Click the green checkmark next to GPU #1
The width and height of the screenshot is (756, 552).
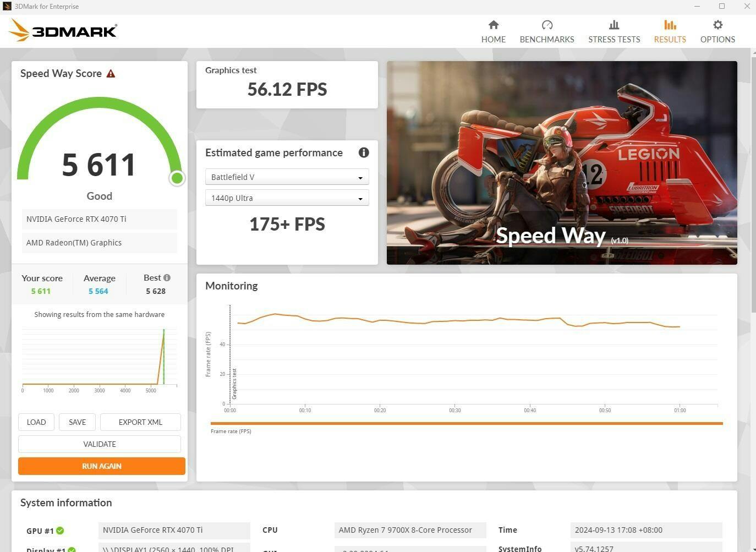click(60, 531)
